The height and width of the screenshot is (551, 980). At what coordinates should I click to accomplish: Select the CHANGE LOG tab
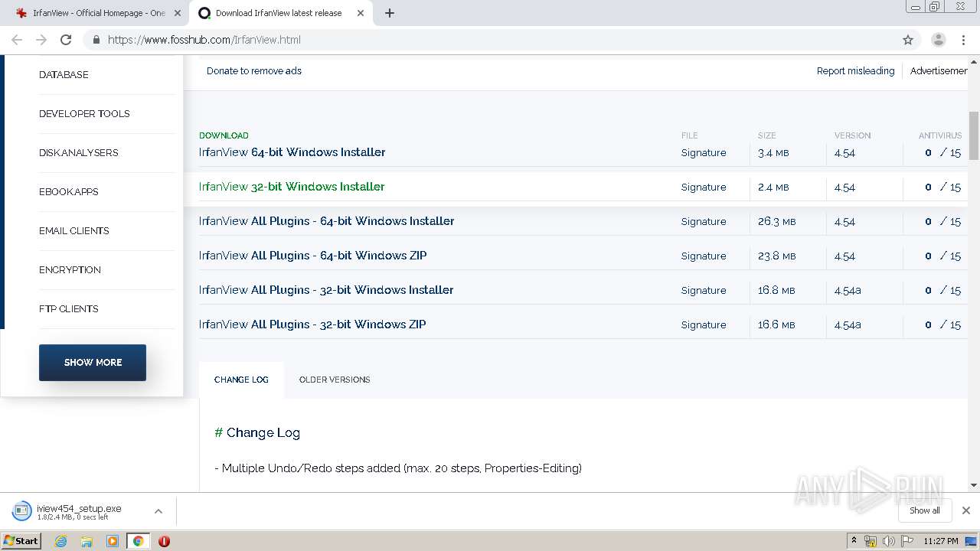[x=241, y=380]
